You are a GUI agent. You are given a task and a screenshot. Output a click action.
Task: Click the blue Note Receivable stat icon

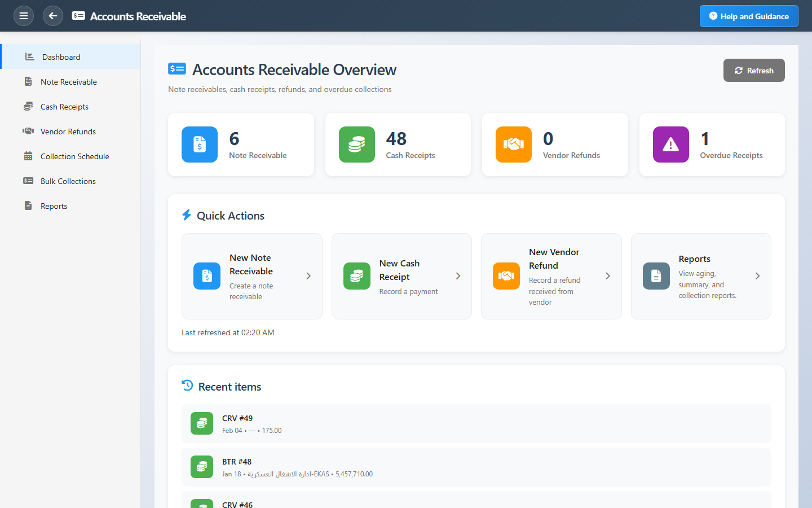pos(200,144)
